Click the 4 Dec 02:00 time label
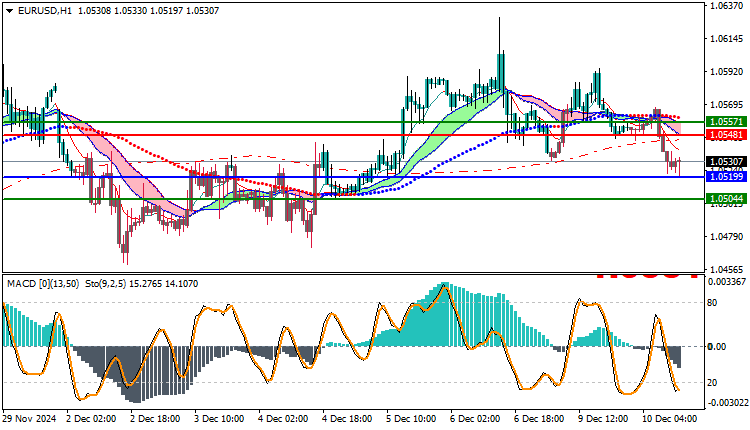Image resolution: width=750 pixels, height=430 pixels. click(283, 419)
